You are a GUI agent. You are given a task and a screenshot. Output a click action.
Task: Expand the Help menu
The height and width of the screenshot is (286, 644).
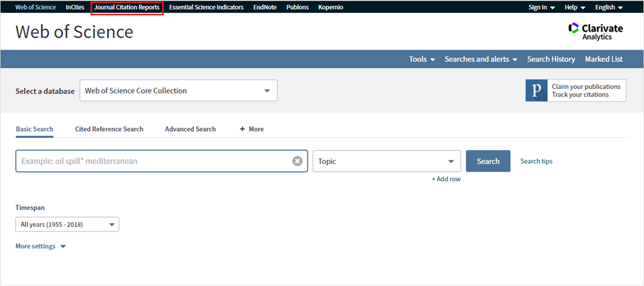click(575, 8)
